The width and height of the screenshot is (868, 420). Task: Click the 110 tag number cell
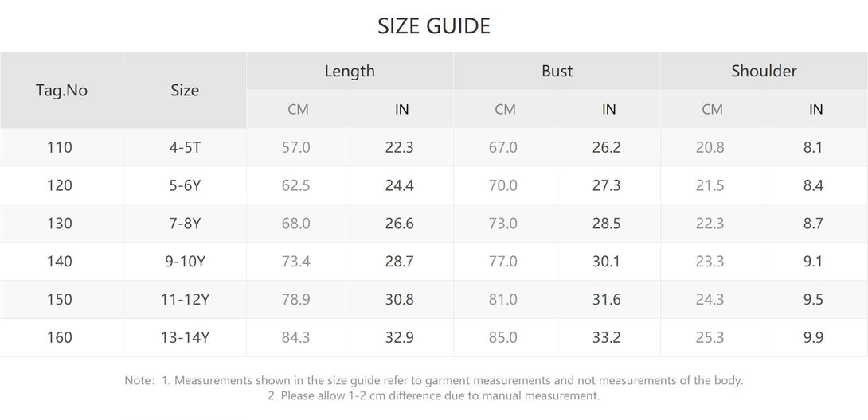60,147
